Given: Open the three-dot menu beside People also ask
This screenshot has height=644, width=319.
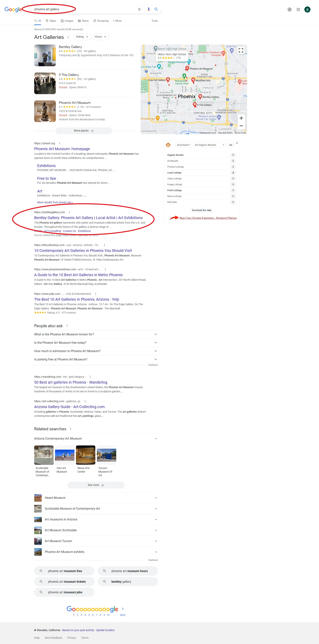Looking at the screenshot, I should pos(67,326).
